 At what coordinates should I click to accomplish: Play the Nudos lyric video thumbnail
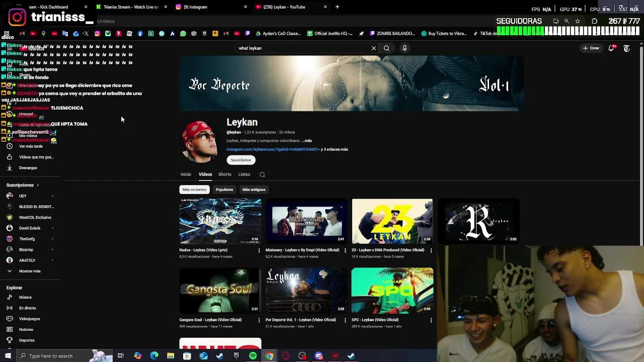tap(220, 221)
